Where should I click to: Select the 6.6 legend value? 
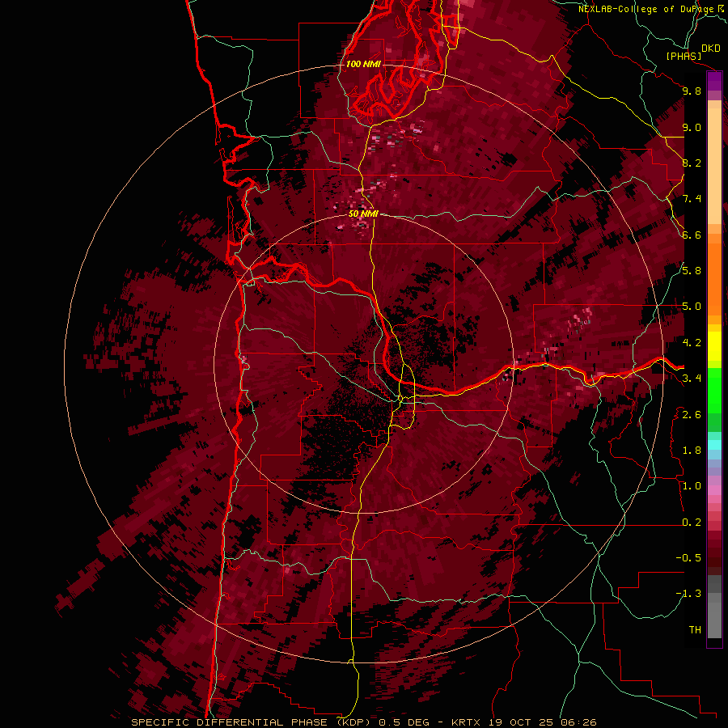692,235
